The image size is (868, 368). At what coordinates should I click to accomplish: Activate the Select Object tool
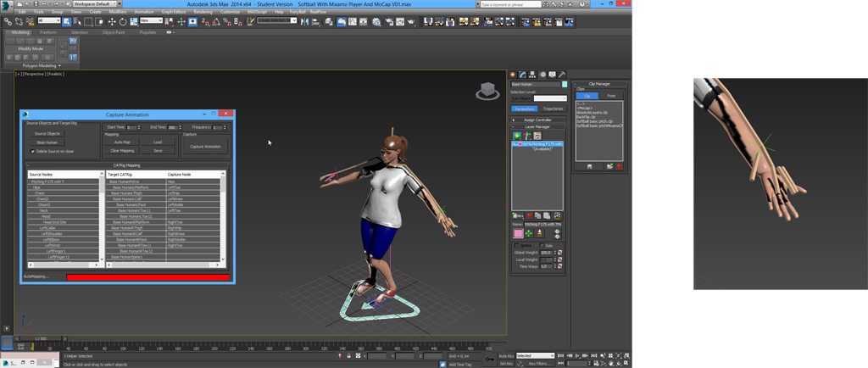pyautogui.click(x=66, y=21)
